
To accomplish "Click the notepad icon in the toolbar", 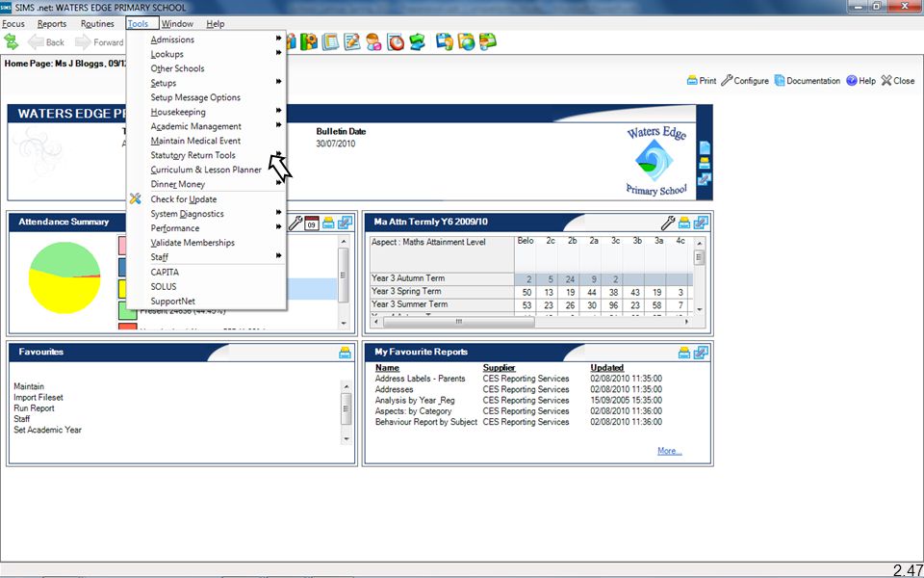I will click(x=330, y=41).
